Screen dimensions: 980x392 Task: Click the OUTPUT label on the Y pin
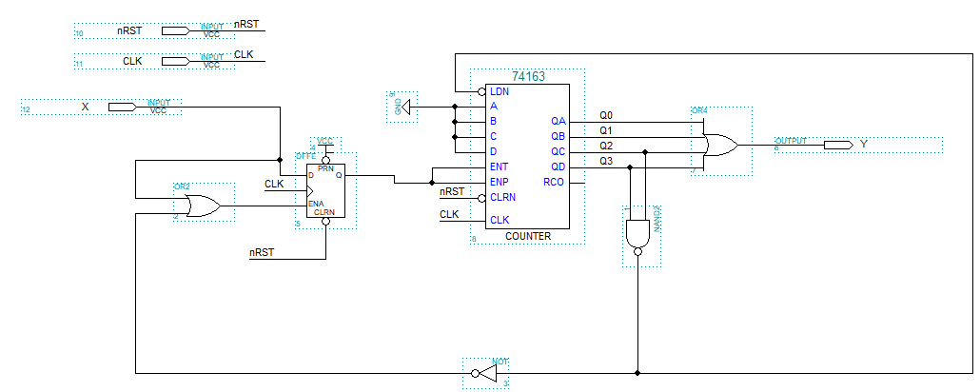(792, 141)
